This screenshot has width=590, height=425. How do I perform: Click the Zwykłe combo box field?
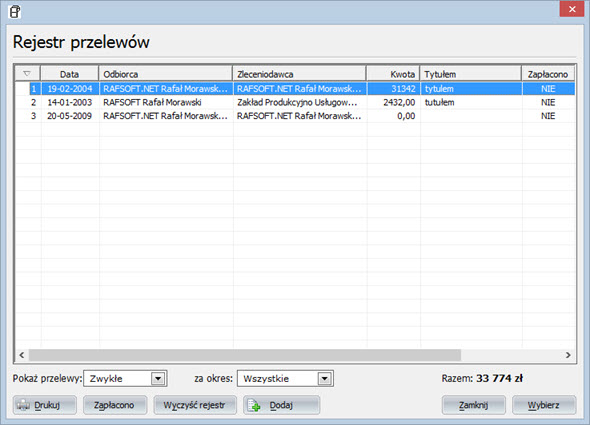125,379
